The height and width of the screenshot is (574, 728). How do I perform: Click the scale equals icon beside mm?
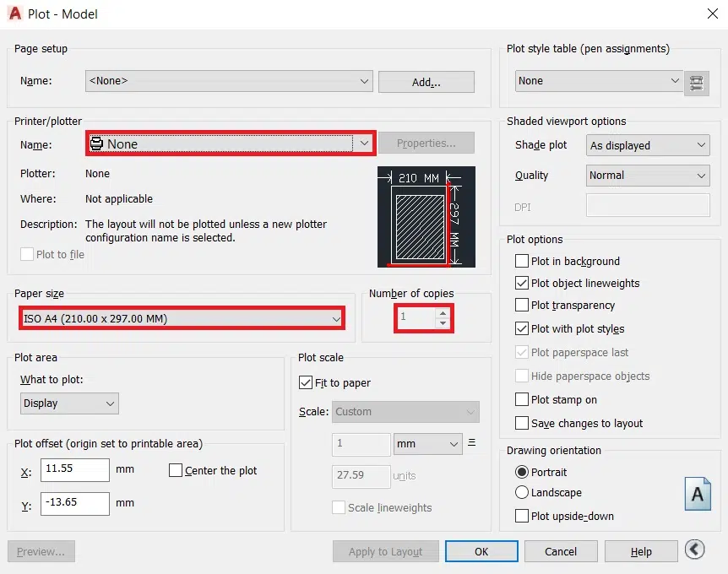472,443
